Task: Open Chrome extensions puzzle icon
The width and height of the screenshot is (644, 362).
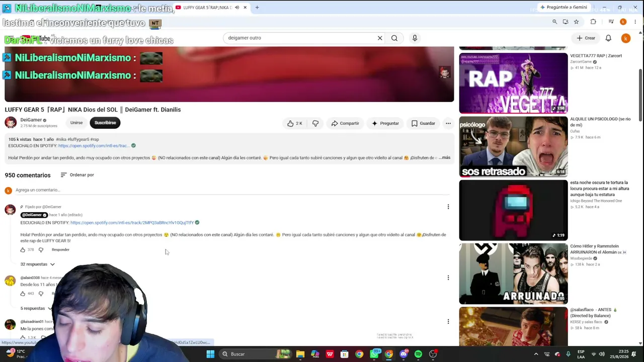Action: point(593,22)
